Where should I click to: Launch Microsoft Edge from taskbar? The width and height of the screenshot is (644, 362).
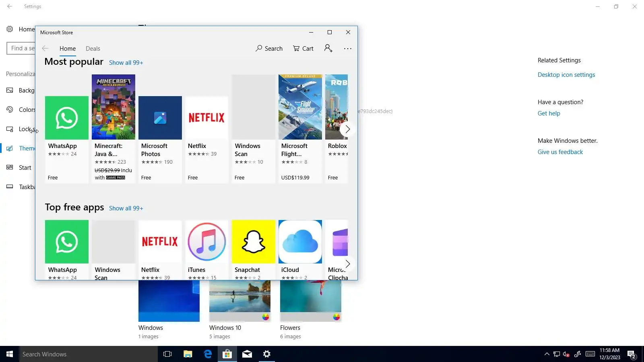tap(208, 354)
